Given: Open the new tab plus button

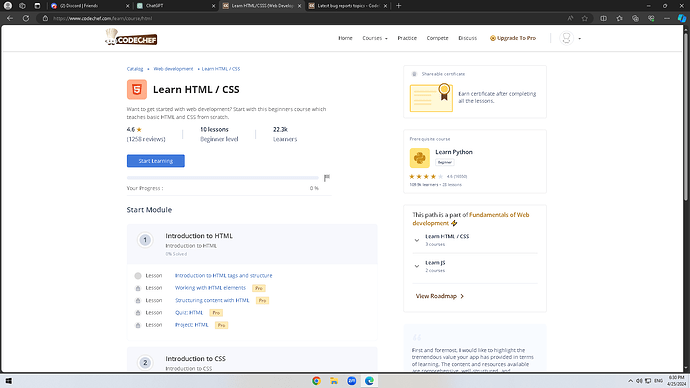Looking at the screenshot, I should click(398, 6).
